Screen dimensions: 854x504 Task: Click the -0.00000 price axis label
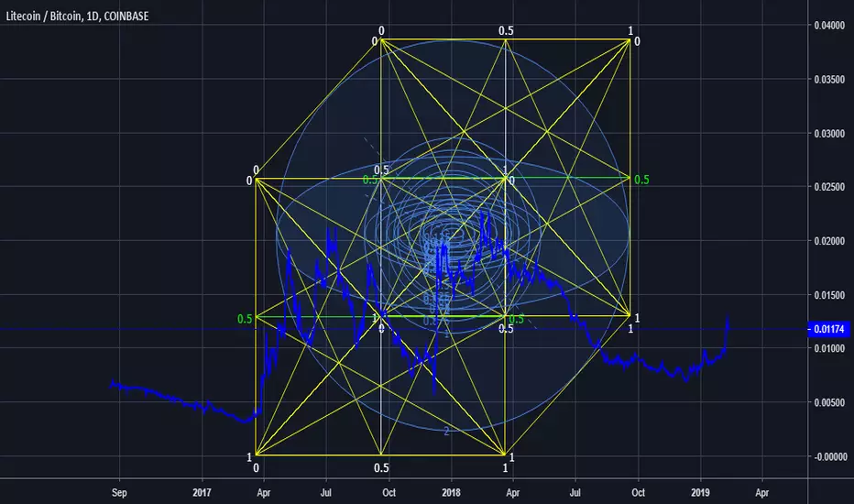click(828, 456)
